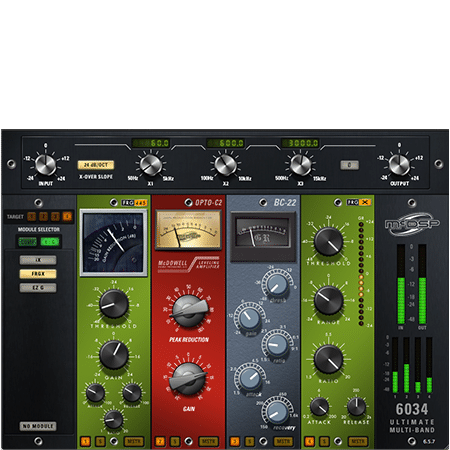Toggle the band 4 enable button
The width and height of the screenshot is (450, 450).
pyautogui.click(x=309, y=441)
